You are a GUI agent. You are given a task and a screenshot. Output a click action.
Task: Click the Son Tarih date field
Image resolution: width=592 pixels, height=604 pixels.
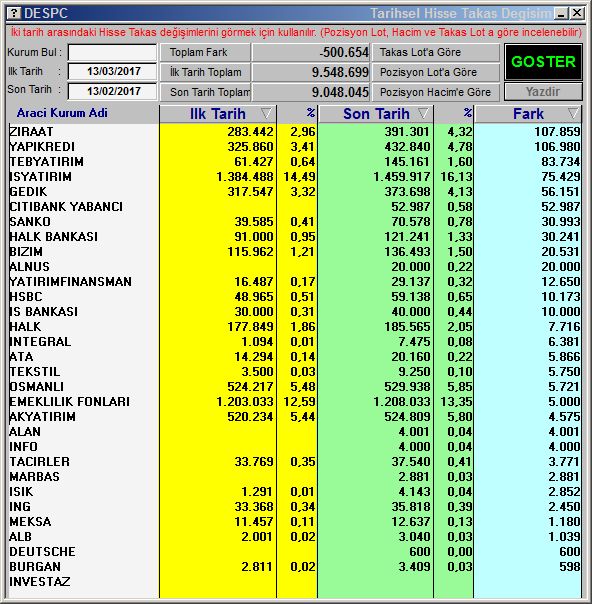[112, 91]
